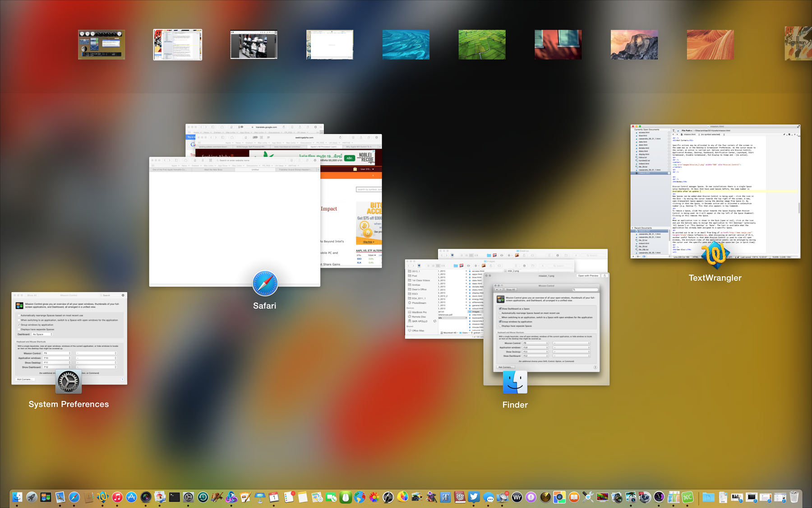Viewport: 812px width, 508px height.
Task: Click Safari address bar in blank front window
Action: pyautogui.click(x=250, y=160)
